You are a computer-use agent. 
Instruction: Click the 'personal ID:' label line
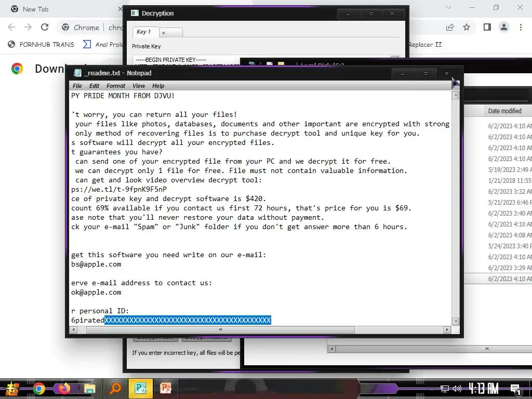click(x=100, y=311)
